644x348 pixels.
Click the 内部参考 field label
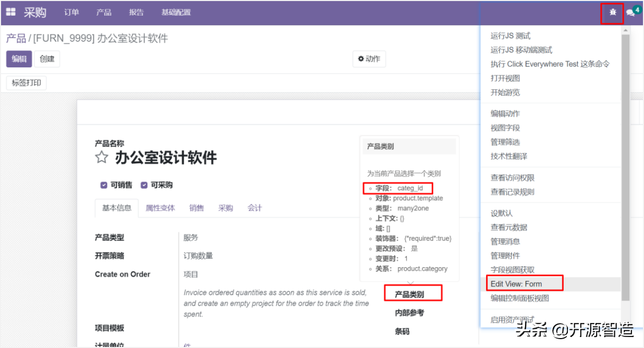[x=409, y=313]
